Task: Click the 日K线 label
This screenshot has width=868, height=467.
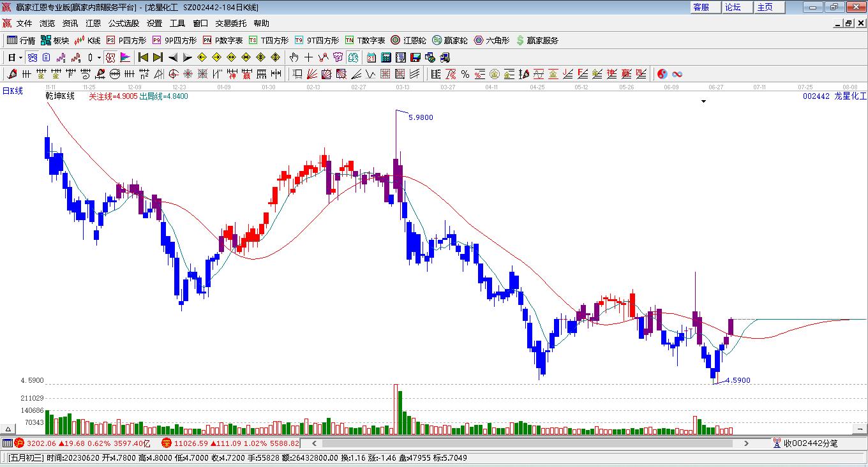Action: pos(12,91)
